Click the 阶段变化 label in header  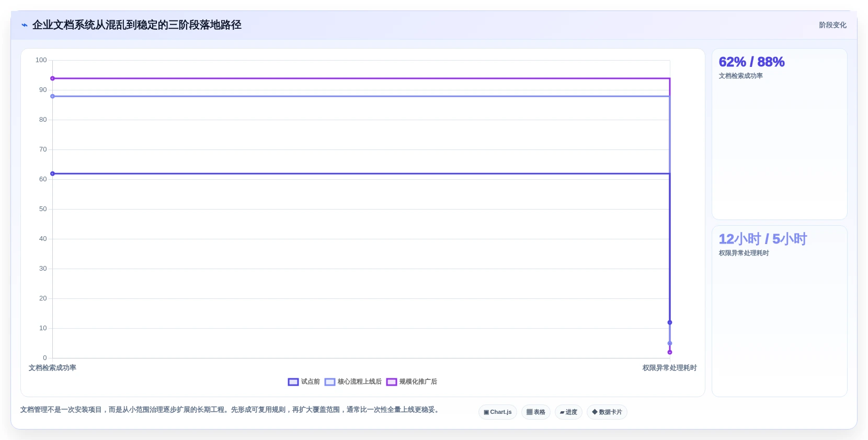(x=832, y=25)
